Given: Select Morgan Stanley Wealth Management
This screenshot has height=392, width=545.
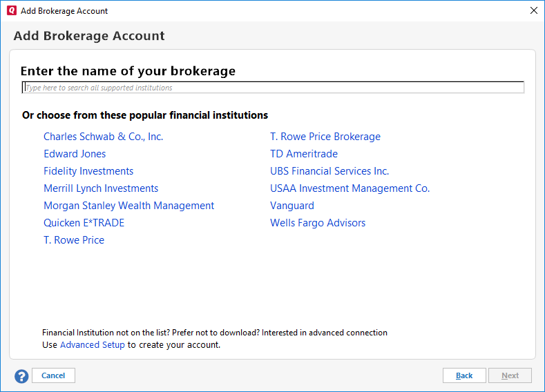Looking at the screenshot, I should click(128, 206).
